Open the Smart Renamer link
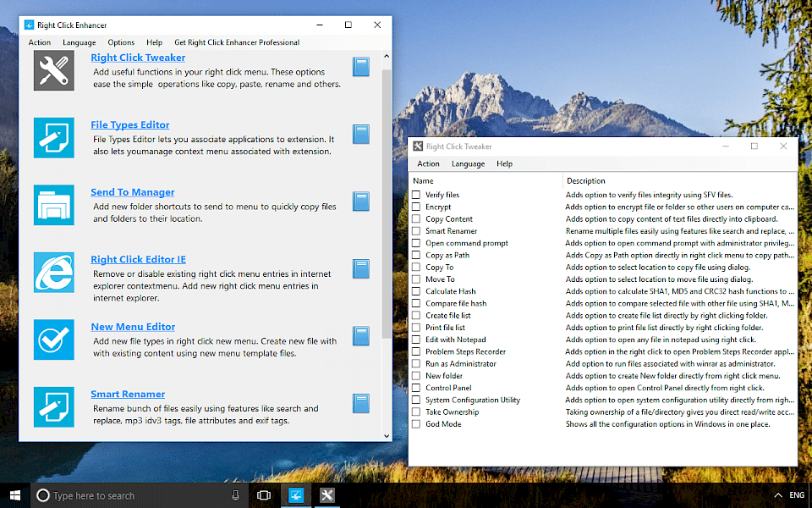Viewport: 812px width, 508px height. [x=128, y=395]
